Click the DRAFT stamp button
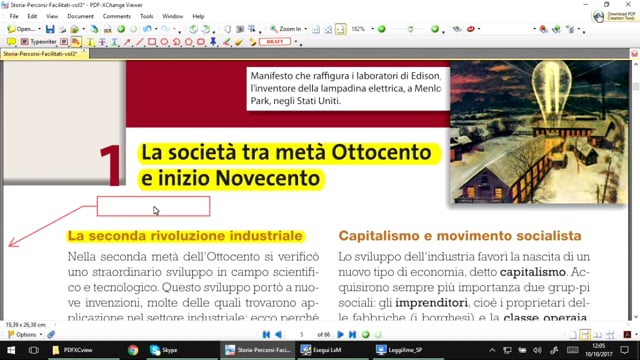640x360 pixels. click(x=275, y=42)
